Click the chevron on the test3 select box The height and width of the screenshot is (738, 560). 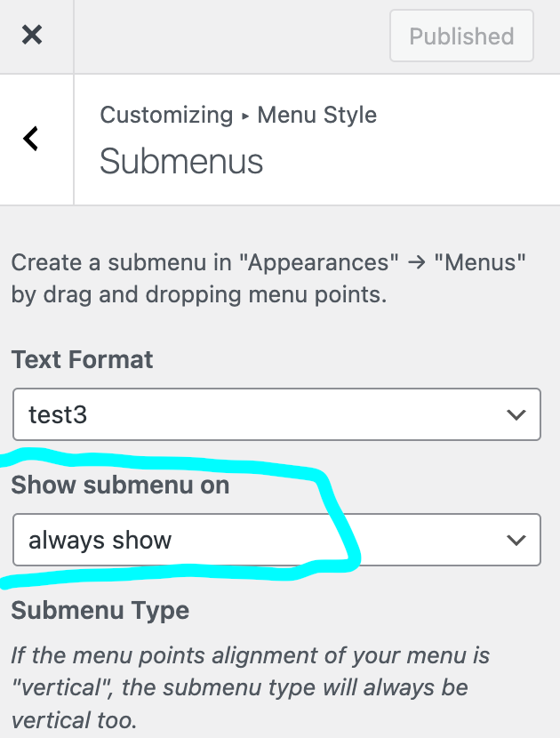pos(515,414)
